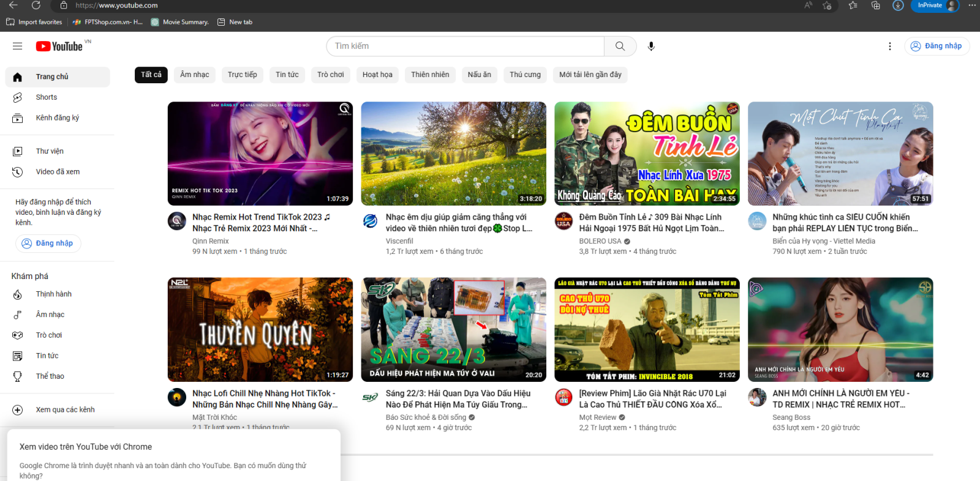Click Qinn Remix channel avatar
Screen dimensions: 980x481
pos(177,221)
